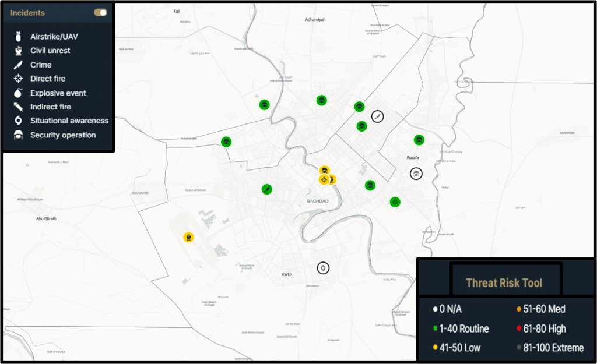
Task: Click the white-outlined crime knife marker
Action: pyautogui.click(x=378, y=116)
